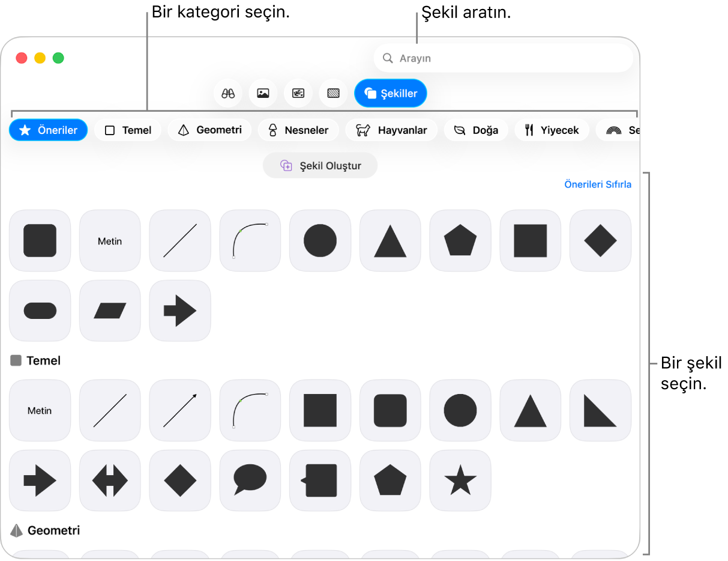Select the photo media tab icon
This screenshot has width=728, height=561.
click(x=263, y=94)
